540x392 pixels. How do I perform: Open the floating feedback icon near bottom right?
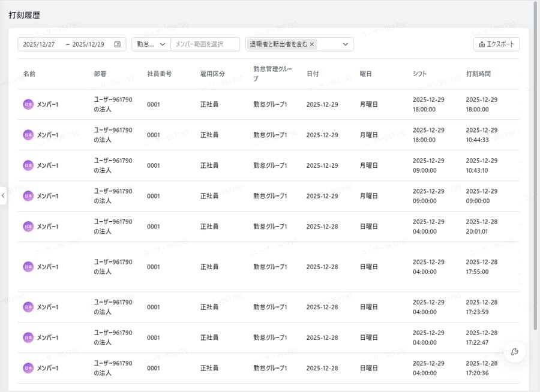point(514,352)
